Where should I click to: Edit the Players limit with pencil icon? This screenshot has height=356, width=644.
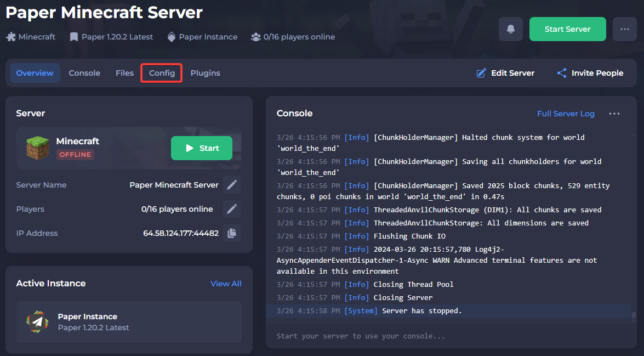tap(232, 209)
